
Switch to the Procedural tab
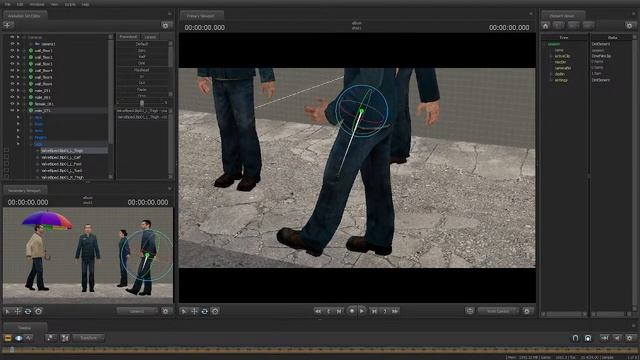[128, 37]
